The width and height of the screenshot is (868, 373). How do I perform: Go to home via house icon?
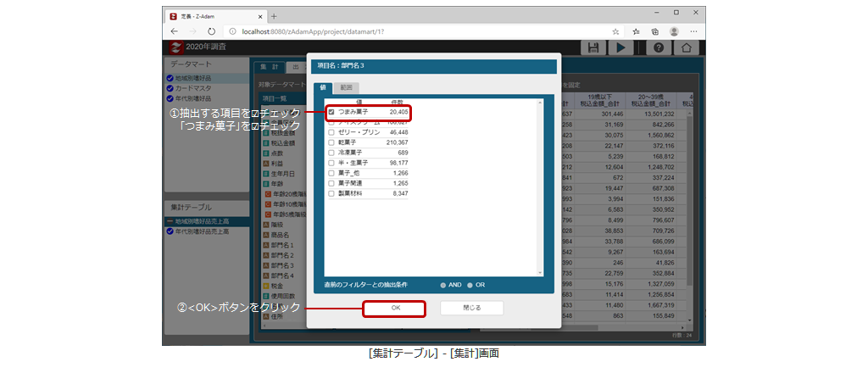687,47
